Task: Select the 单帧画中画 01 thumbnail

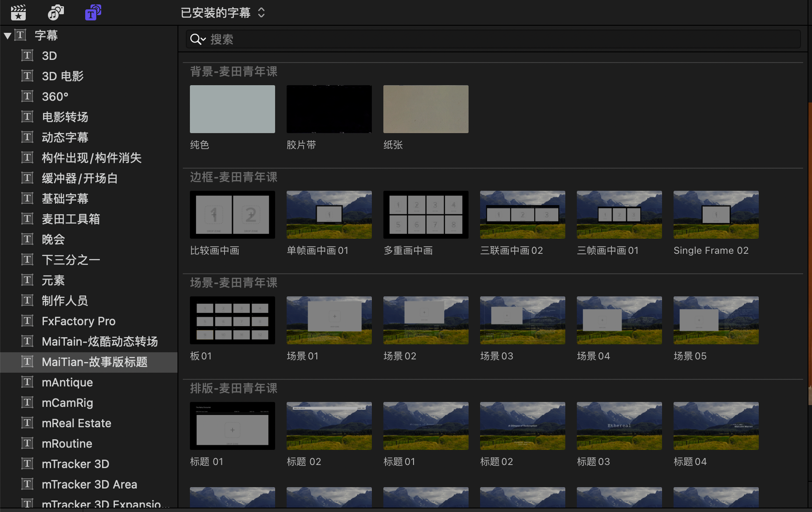Action: tap(329, 215)
